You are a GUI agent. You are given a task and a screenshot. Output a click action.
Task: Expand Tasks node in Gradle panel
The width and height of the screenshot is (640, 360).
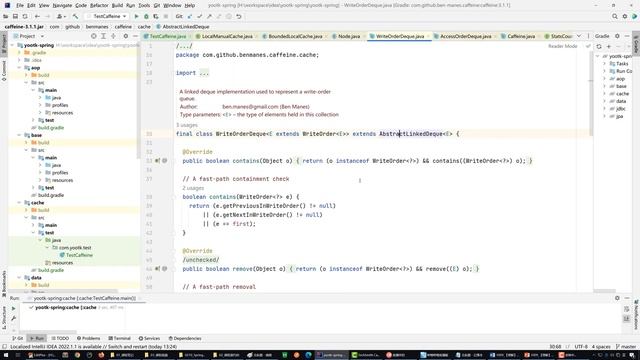604,64
